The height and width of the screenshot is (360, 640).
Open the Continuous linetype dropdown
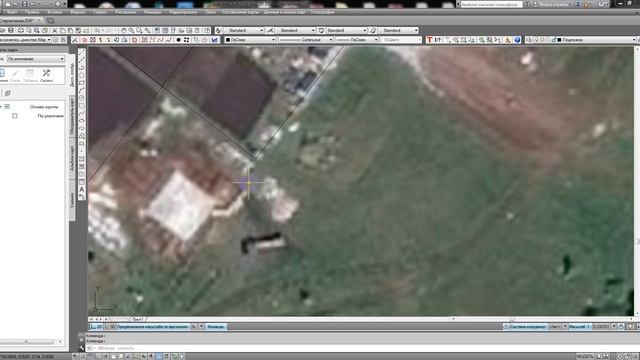[x=306, y=40]
